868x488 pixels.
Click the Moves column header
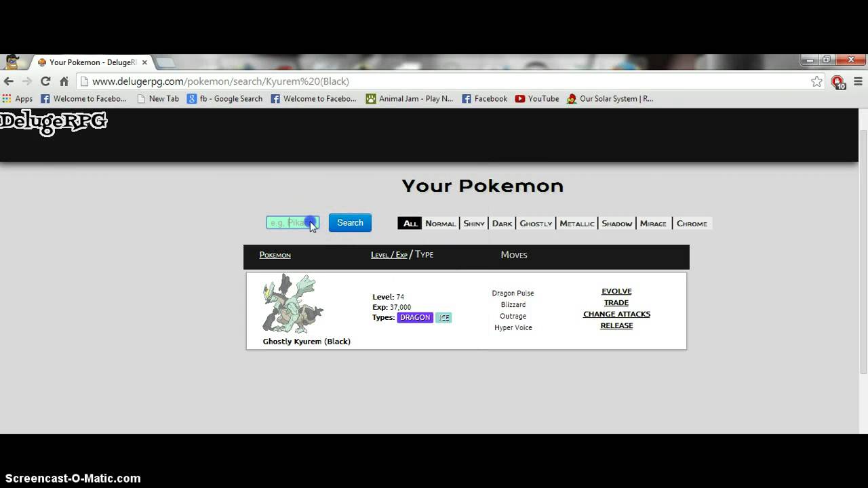(x=513, y=255)
